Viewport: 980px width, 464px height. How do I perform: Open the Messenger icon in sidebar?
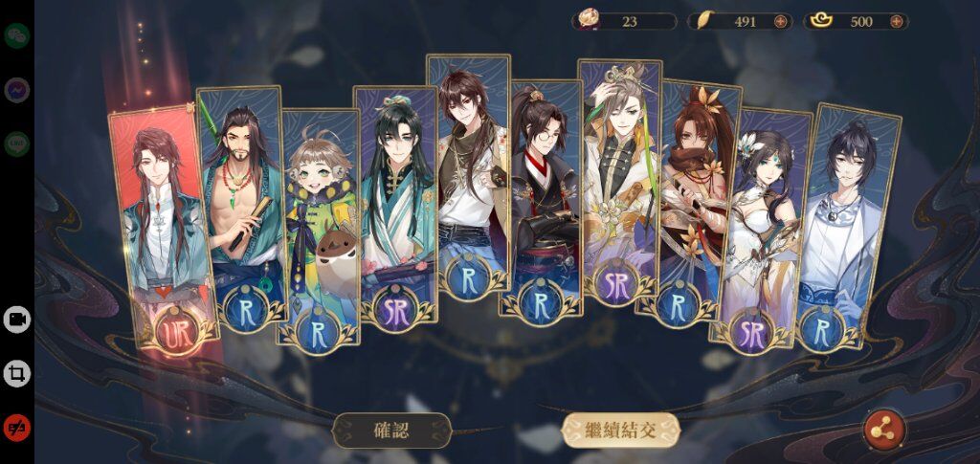(17, 90)
